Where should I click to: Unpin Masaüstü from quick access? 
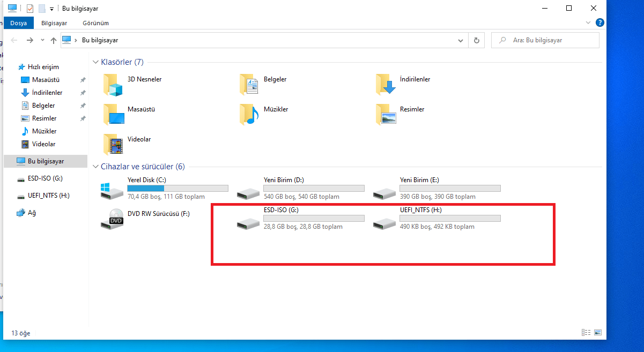(x=83, y=80)
